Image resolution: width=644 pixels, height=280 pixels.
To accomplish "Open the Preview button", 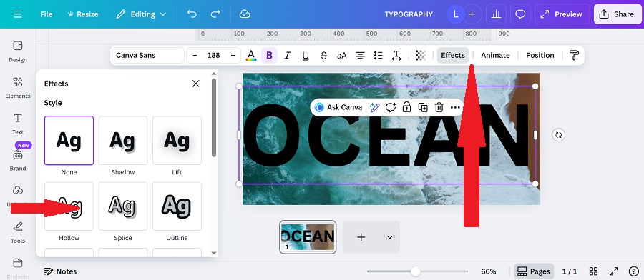I will (x=562, y=14).
